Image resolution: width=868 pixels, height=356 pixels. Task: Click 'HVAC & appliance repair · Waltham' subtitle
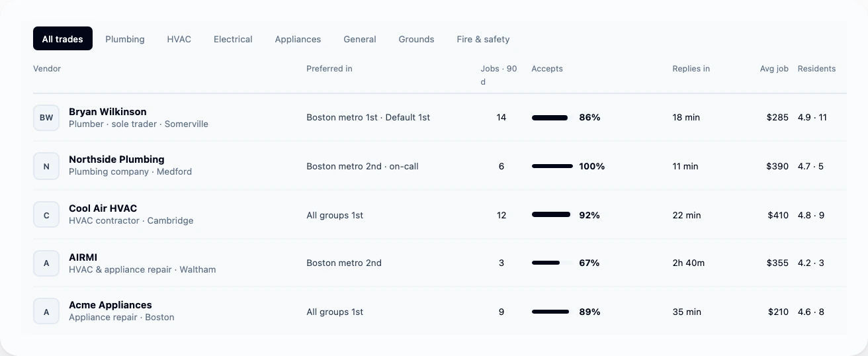point(142,270)
